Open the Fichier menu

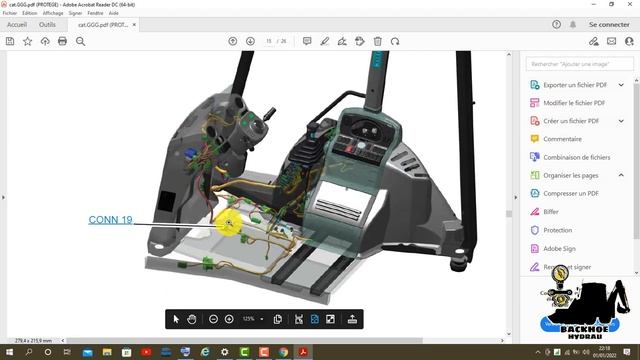click(10, 13)
